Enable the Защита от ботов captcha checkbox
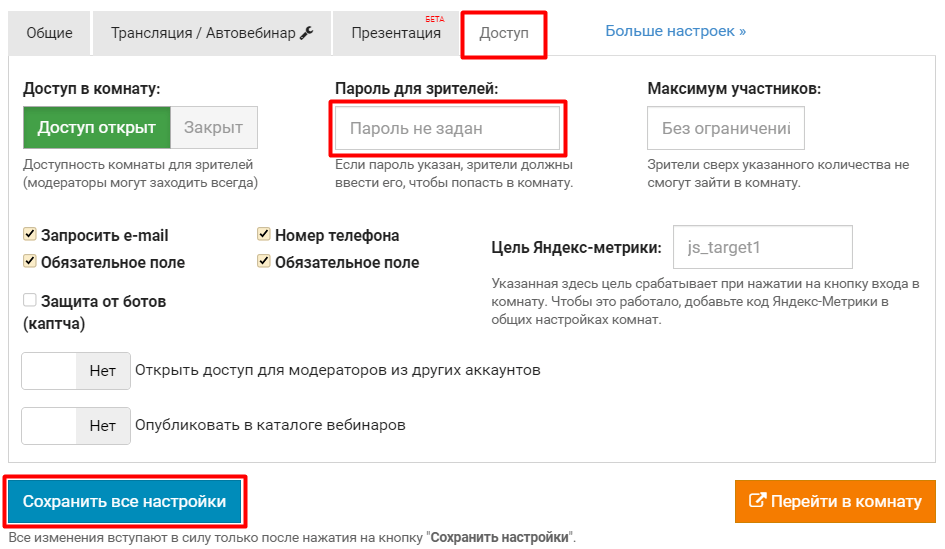The width and height of the screenshot is (945, 549). (30, 300)
